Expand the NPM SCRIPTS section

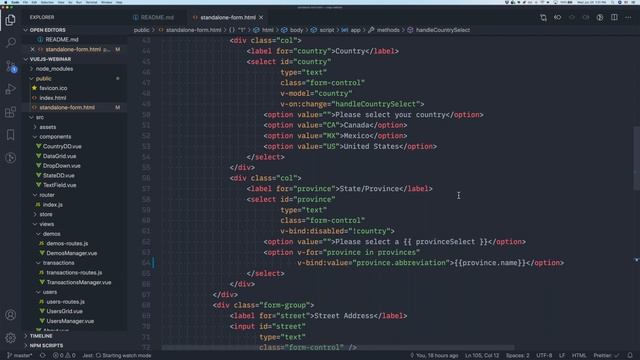click(46, 345)
